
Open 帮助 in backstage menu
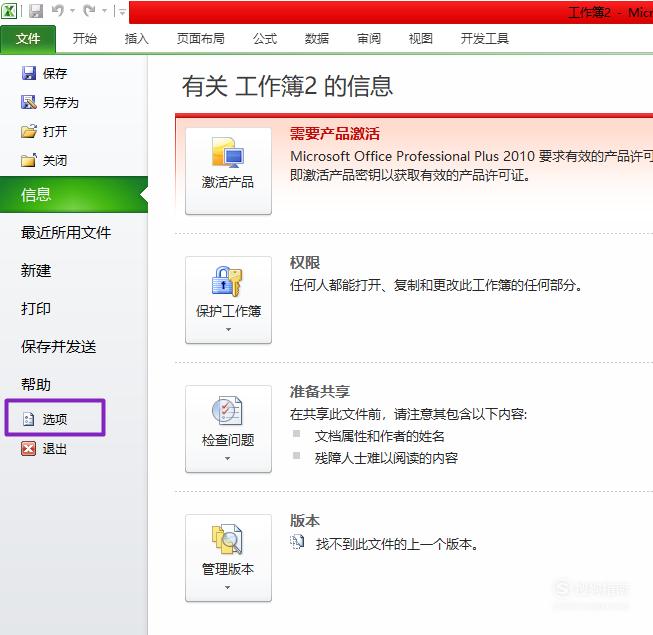click(36, 384)
